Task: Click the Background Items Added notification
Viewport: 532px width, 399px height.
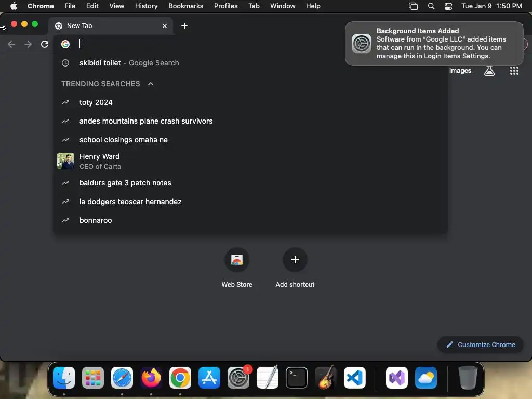Action: [x=434, y=44]
